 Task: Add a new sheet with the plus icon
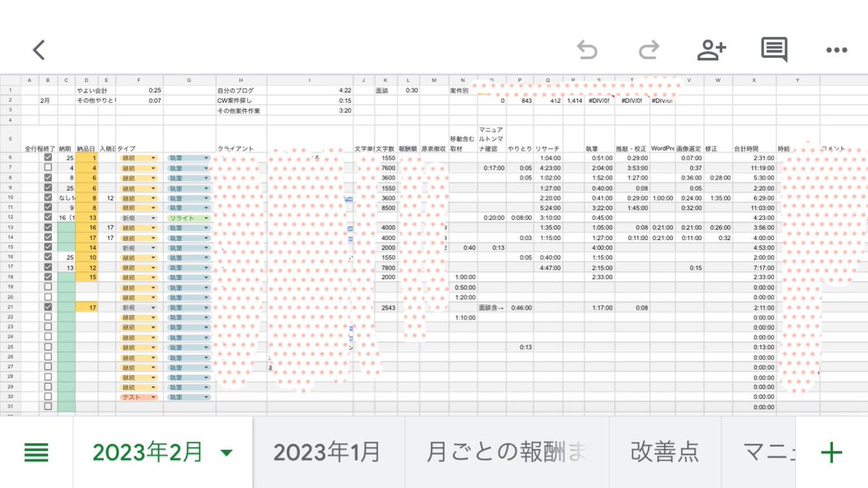click(830, 452)
